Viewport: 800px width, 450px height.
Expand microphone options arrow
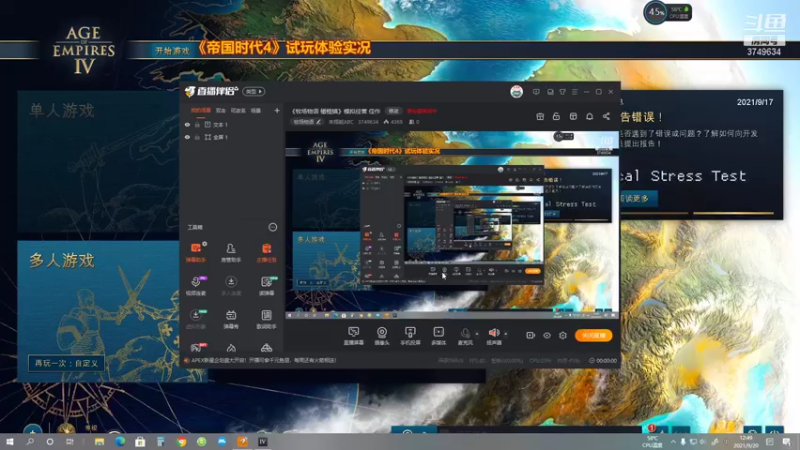477,334
